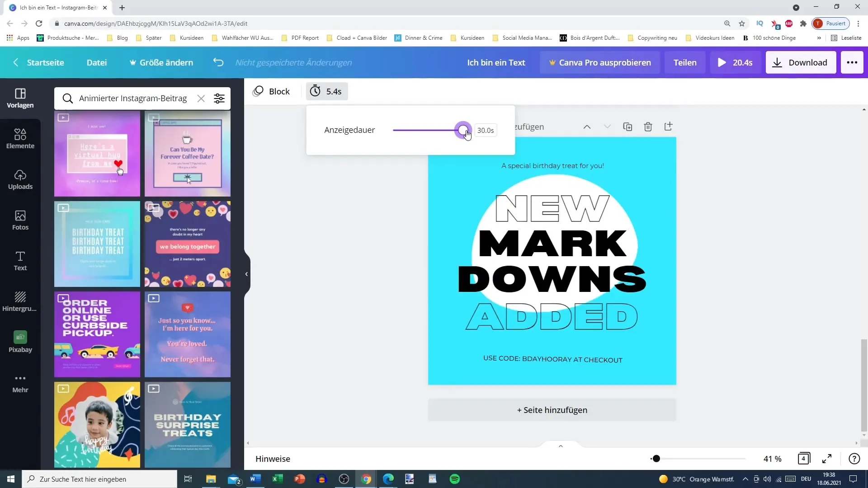Click + Seite hinzufügen
Screen dimensions: 868x488
pyautogui.click(x=552, y=410)
